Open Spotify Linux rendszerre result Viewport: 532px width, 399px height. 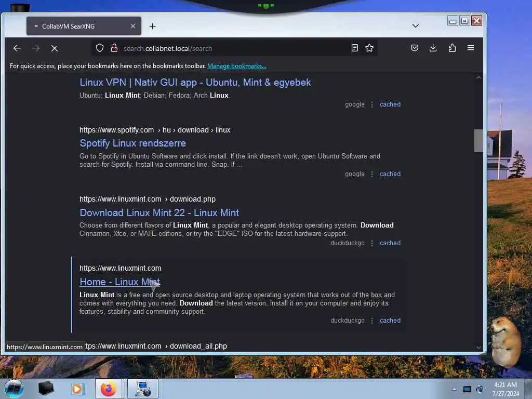(132, 143)
